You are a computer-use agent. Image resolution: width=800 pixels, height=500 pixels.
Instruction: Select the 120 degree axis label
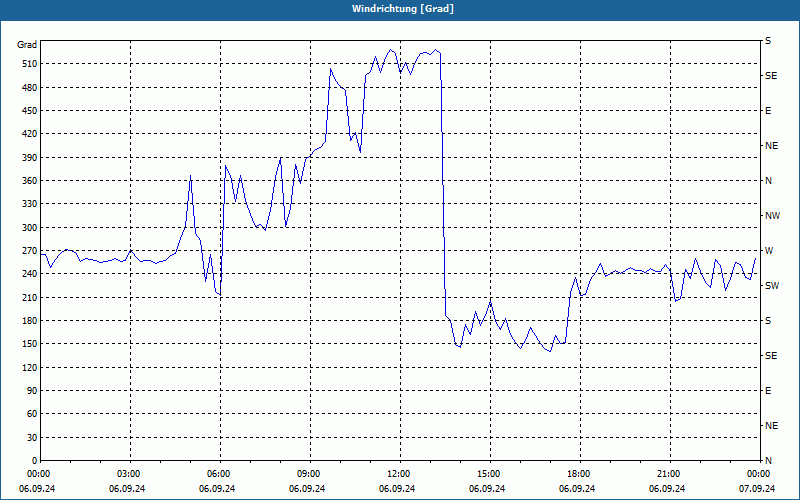tap(30, 367)
